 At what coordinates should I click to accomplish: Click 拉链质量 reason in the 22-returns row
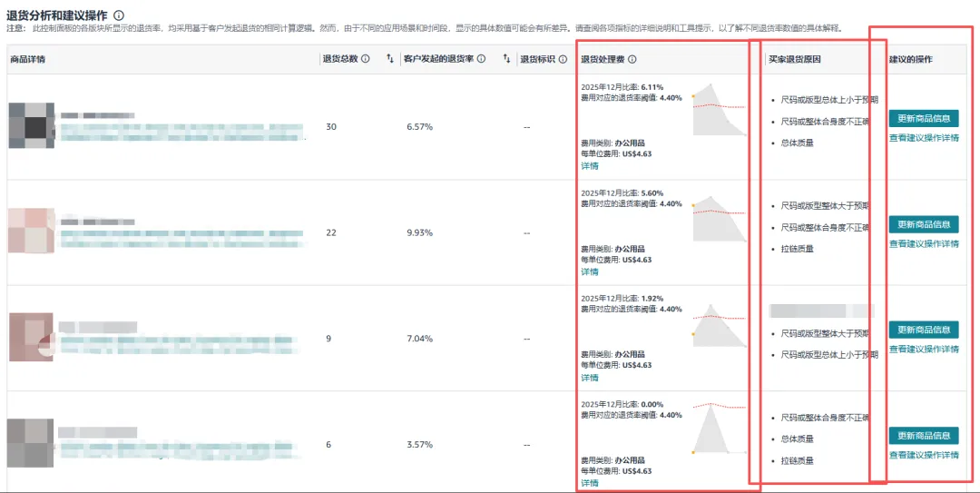click(x=798, y=249)
